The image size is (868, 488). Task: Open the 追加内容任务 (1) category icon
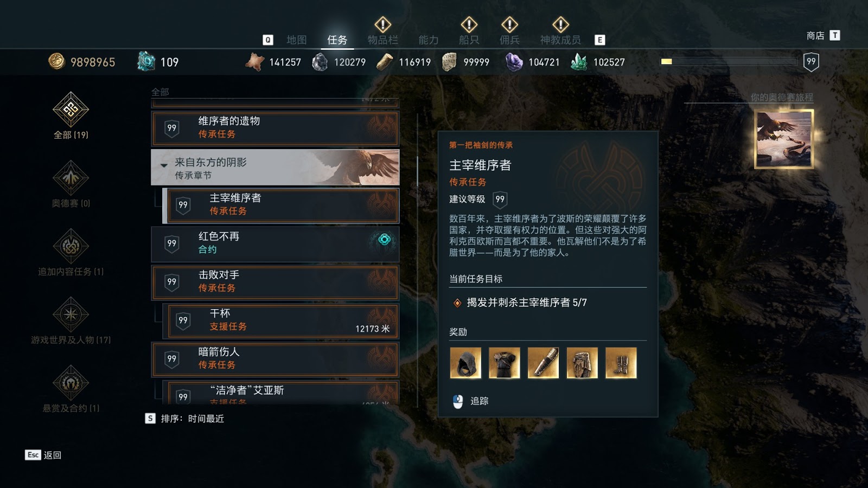pos(71,246)
